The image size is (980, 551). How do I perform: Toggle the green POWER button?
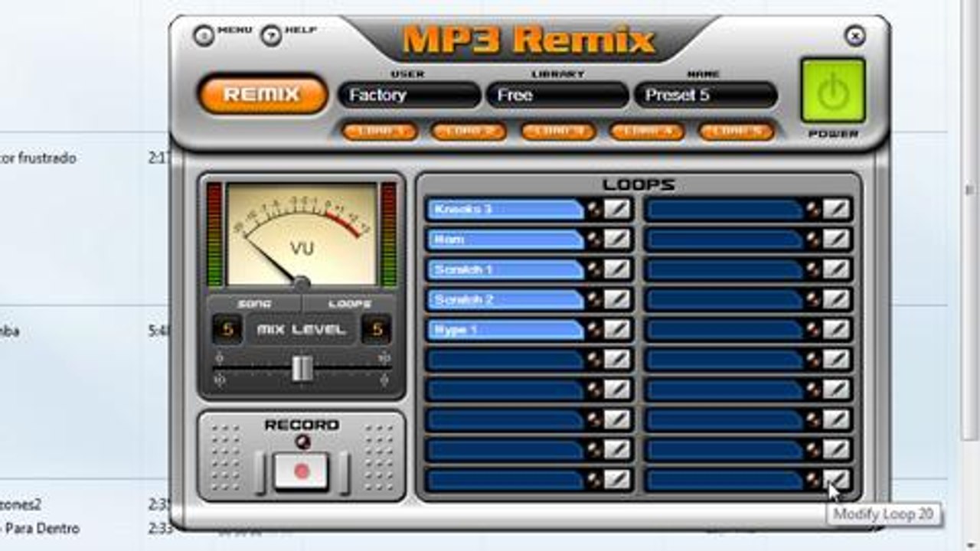[x=833, y=90]
